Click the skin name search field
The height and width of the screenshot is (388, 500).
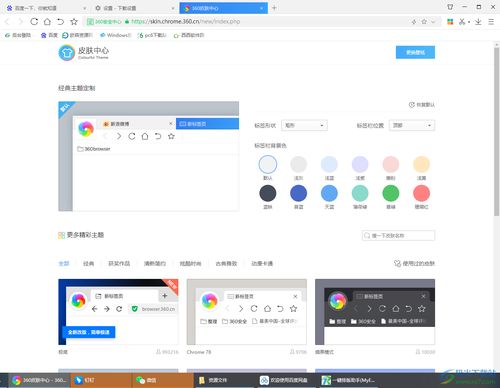coord(398,236)
